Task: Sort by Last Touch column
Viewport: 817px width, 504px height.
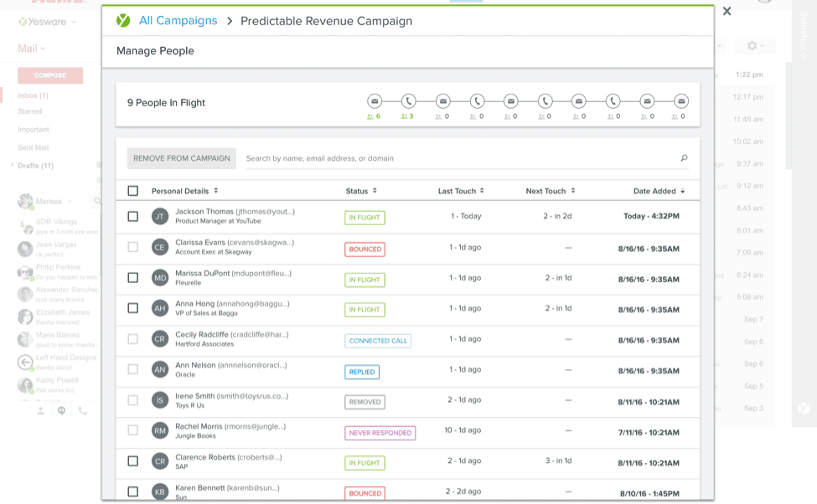Action: point(461,191)
